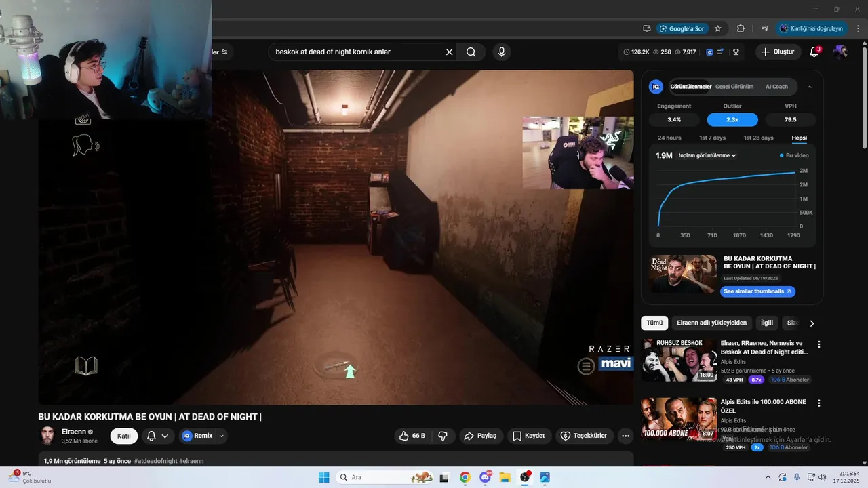Show hidden system tray icons

coord(768,477)
